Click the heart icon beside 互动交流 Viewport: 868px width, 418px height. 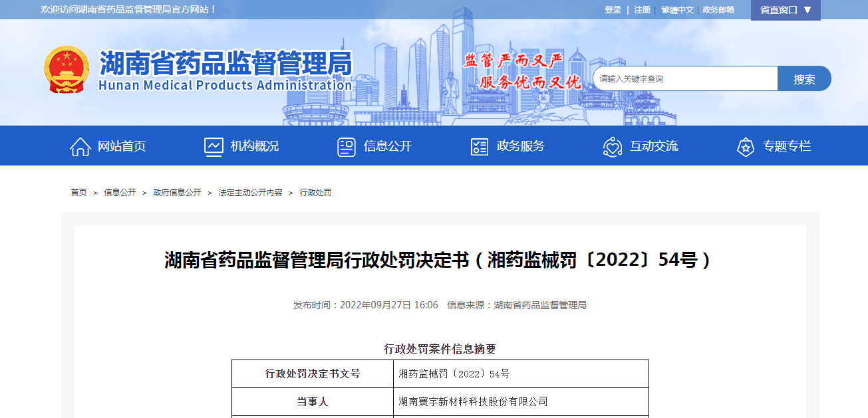pyautogui.click(x=613, y=146)
